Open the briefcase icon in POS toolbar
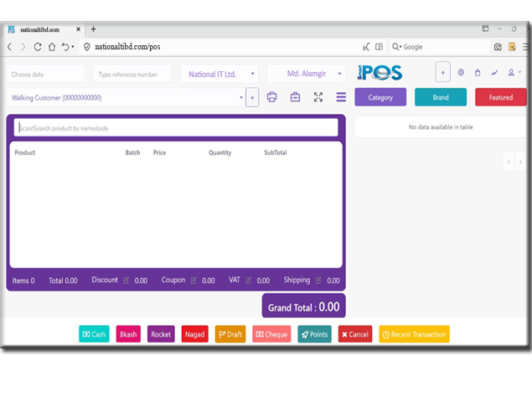532x407 pixels. pyautogui.click(x=295, y=97)
